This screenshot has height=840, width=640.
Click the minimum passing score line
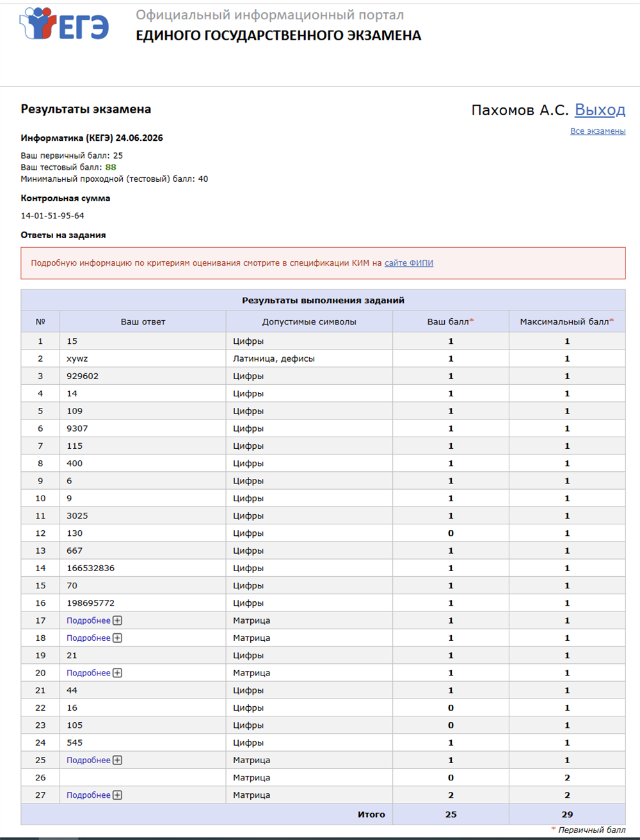114,179
